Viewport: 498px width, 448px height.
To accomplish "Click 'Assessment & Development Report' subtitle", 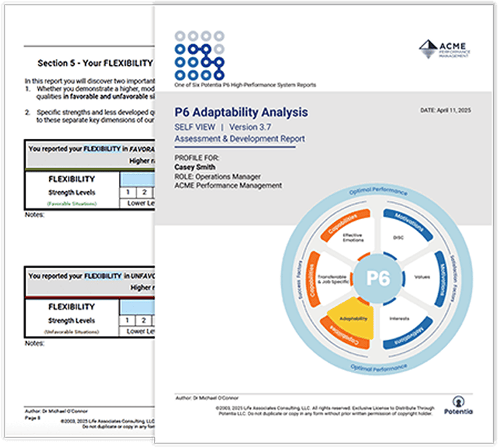I will [x=240, y=139].
